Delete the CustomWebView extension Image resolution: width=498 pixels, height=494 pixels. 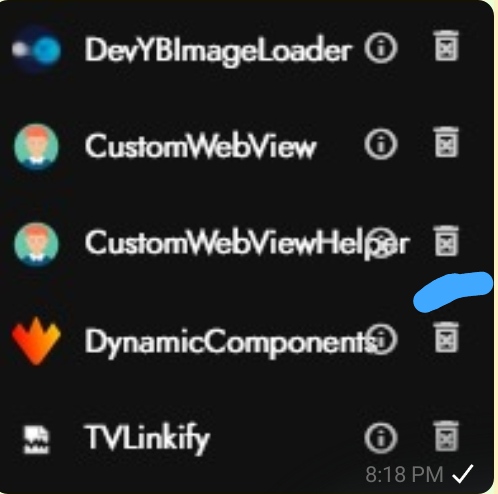(x=446, y=142)
